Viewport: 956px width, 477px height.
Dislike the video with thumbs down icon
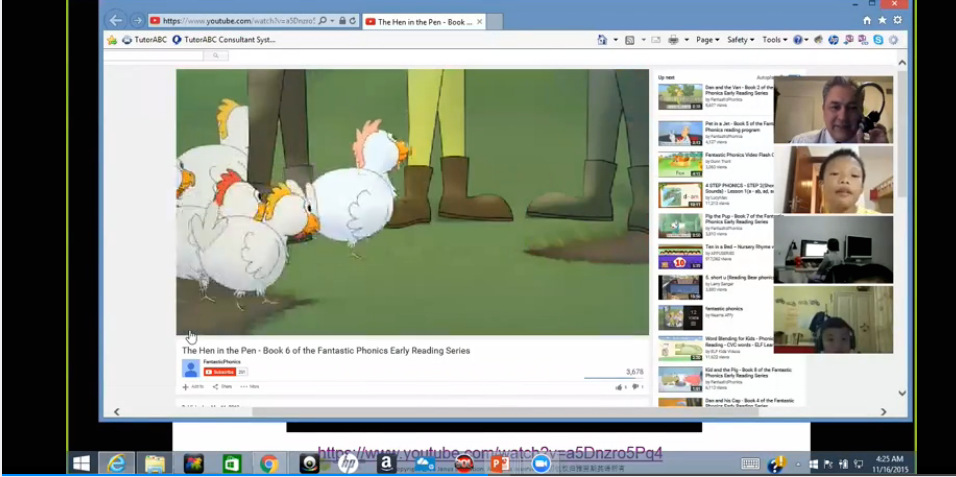tap(635, 387)
